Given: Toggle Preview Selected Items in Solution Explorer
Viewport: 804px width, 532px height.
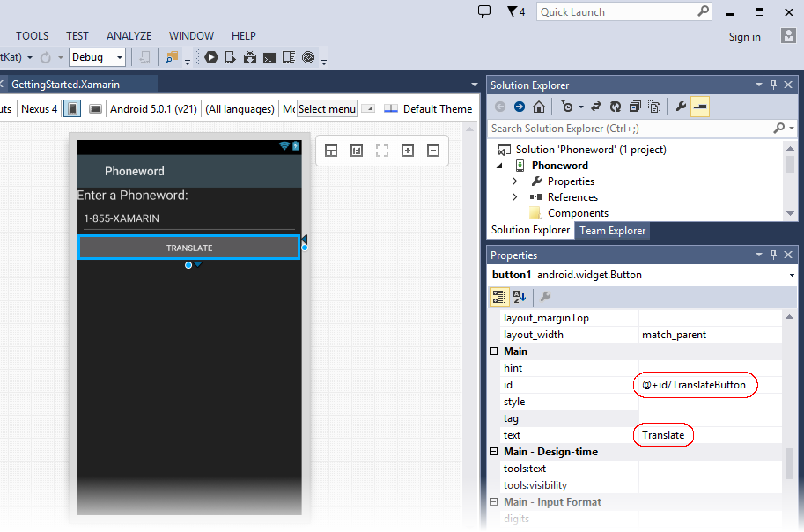Looking at the screenshot, I should click(x=700, y=107).
